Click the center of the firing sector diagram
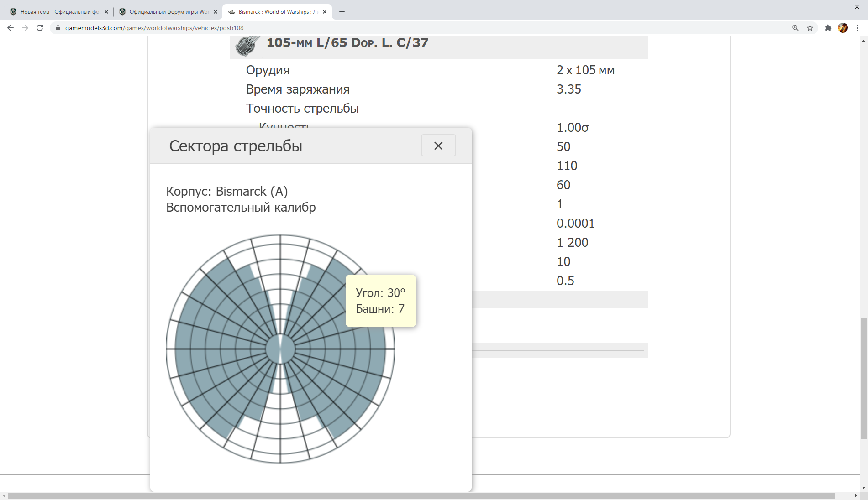The image size is (868, 500). [280, 349]
